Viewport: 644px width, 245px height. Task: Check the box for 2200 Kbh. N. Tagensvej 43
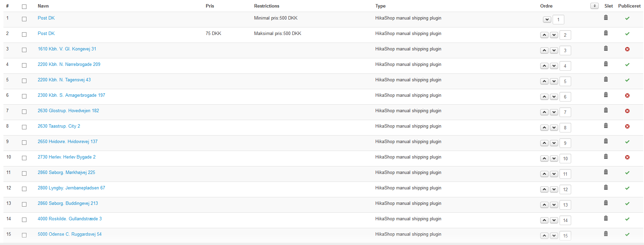point(24,81)
